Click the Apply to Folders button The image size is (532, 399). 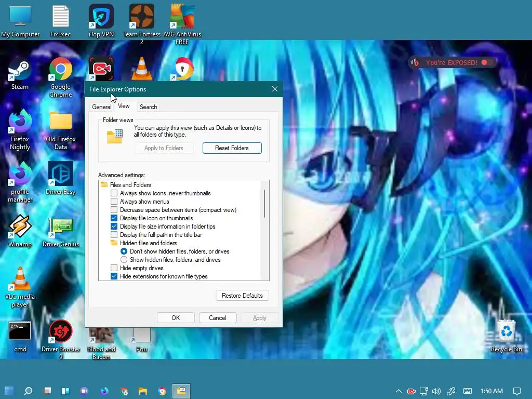coord(164,148)
